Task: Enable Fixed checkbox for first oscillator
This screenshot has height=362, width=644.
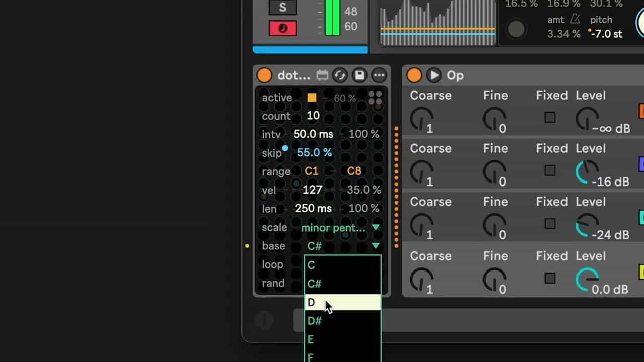Action: pos(550,118)
